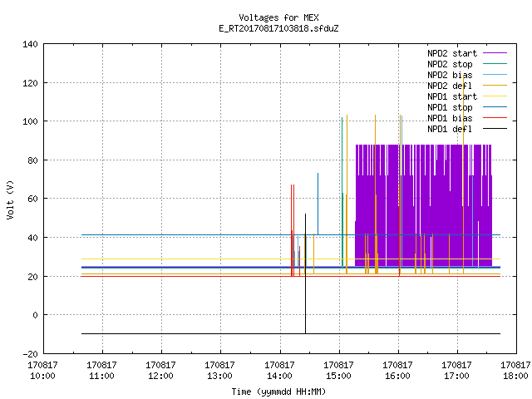Click the yellow NPD1 start legend line
The height and width of the screenshot is (399, 532).
[x=495, y=96]
